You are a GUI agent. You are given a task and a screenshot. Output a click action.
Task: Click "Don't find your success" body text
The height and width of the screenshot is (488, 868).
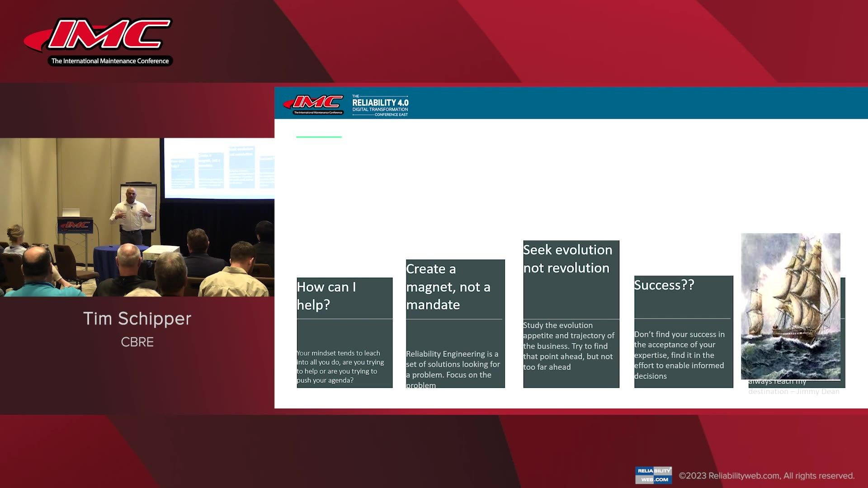[679, 355]
